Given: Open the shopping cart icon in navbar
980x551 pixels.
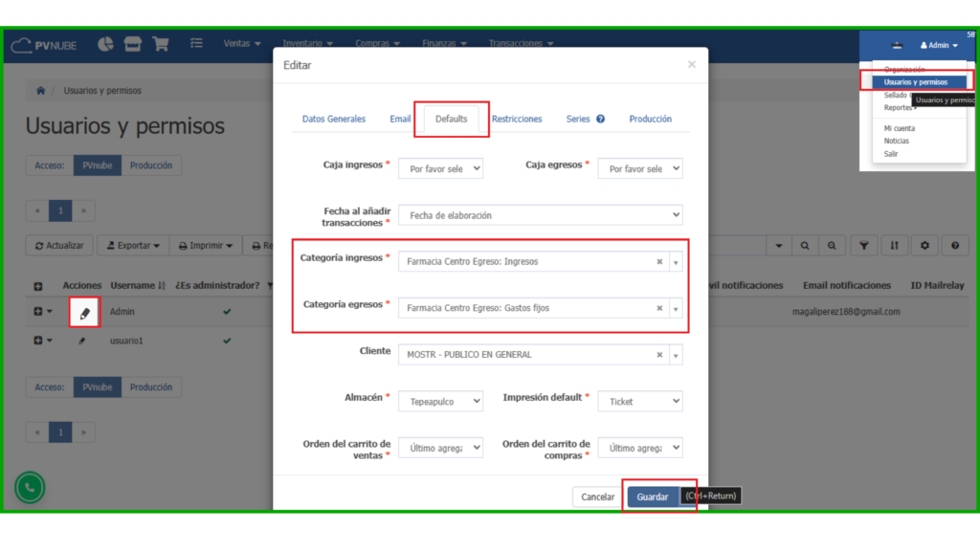Looking at the screenshot, I should (x=160, y=44).
